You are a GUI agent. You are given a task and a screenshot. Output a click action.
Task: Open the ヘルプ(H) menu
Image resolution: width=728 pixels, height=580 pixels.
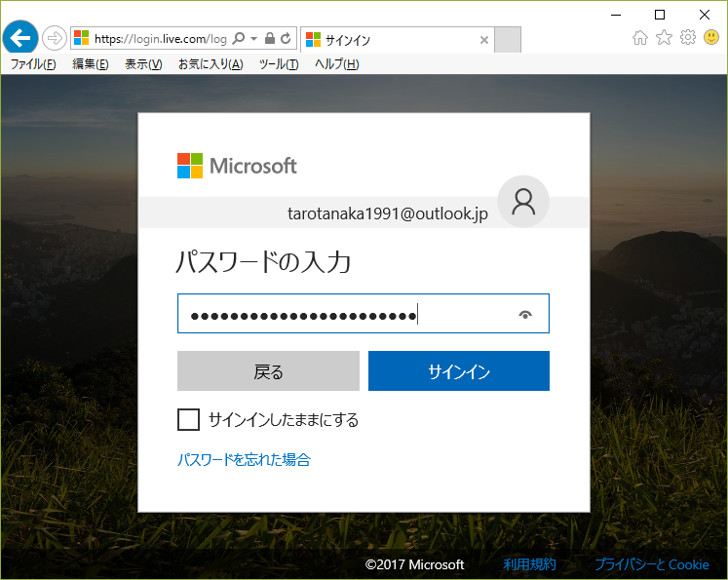[x=337, y=64]
